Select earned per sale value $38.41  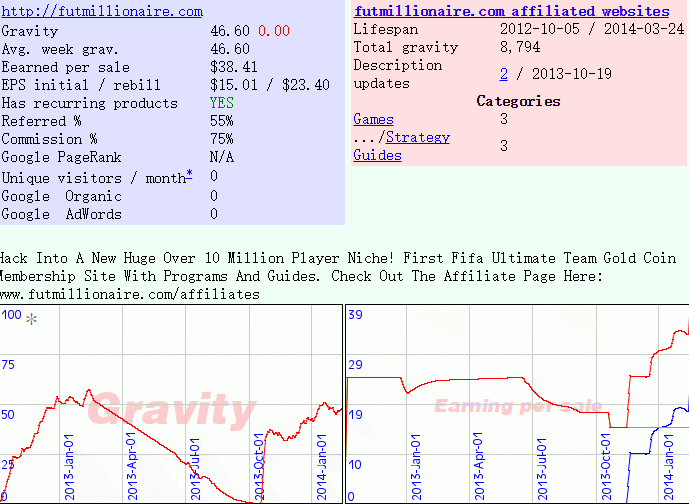click(234, 67)
